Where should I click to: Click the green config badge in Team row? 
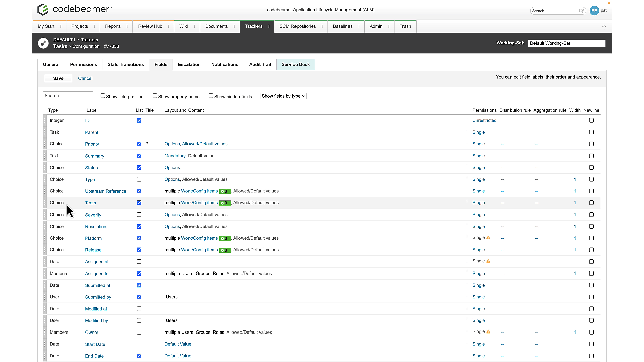coord(225,203)
